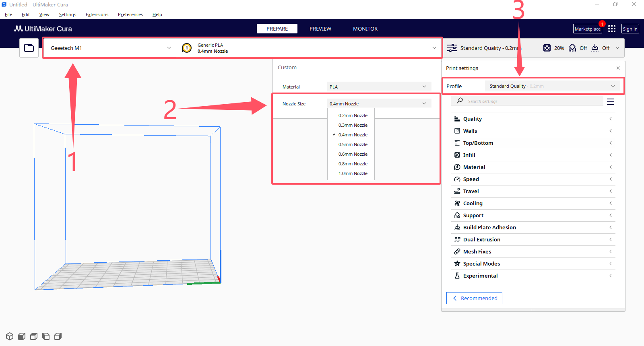The height and width of the screenshot is (346, 644).
Task: Select 3D perspective view cube icon
Action: point(10,336)
